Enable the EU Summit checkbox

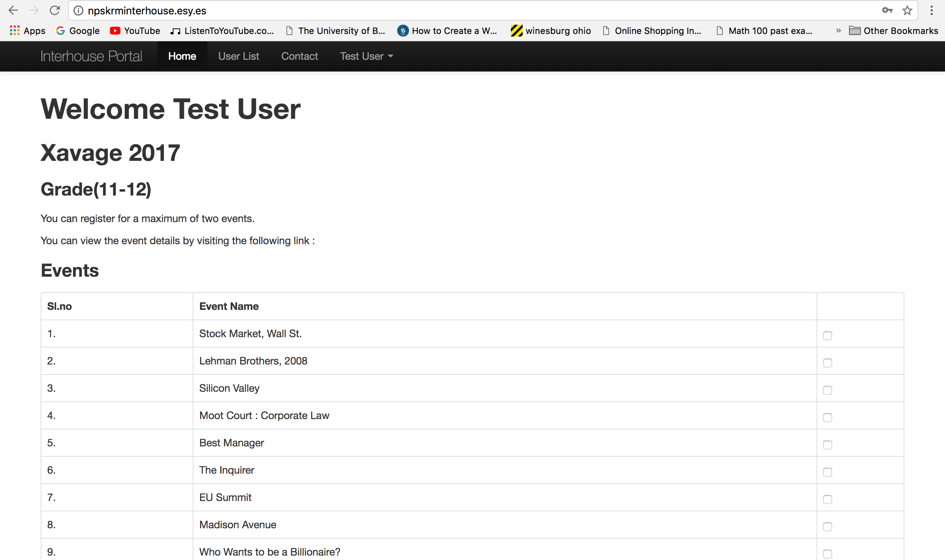point(827,499)
